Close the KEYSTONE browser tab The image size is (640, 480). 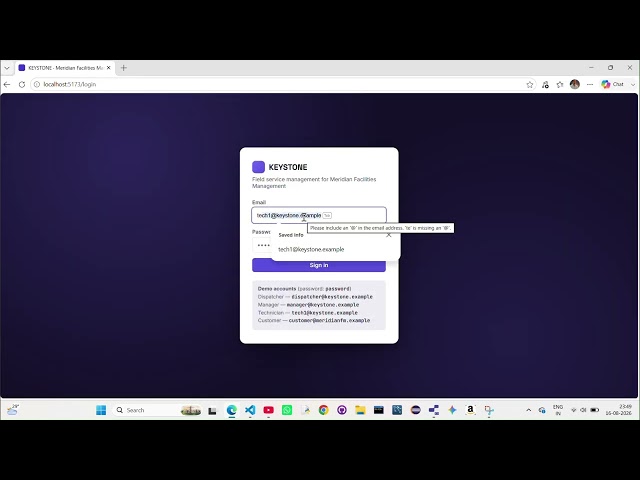tap(109, 68)
